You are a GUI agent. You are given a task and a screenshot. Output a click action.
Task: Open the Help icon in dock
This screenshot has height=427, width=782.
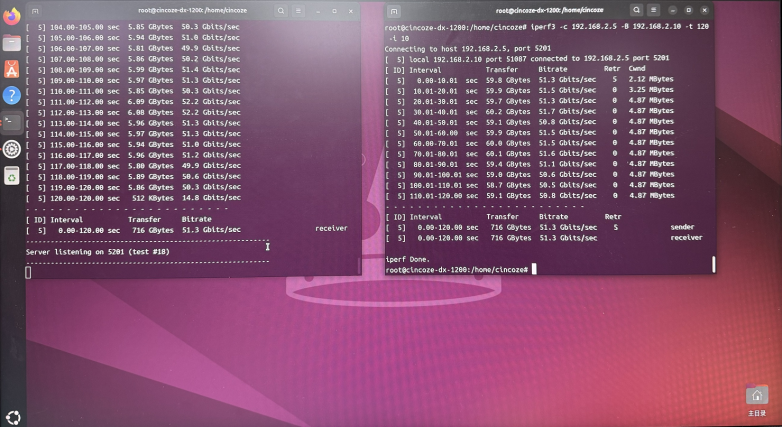pos(12,96)
